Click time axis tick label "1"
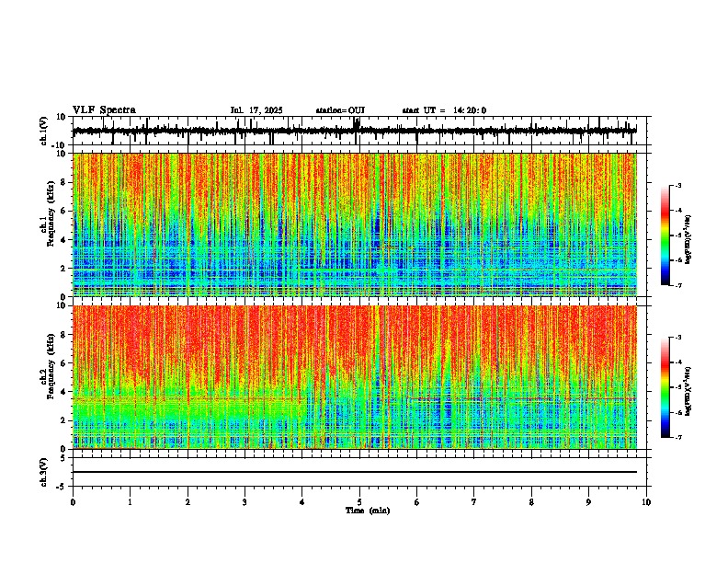The height and width of the screenshot is (563, 728). 130,502
